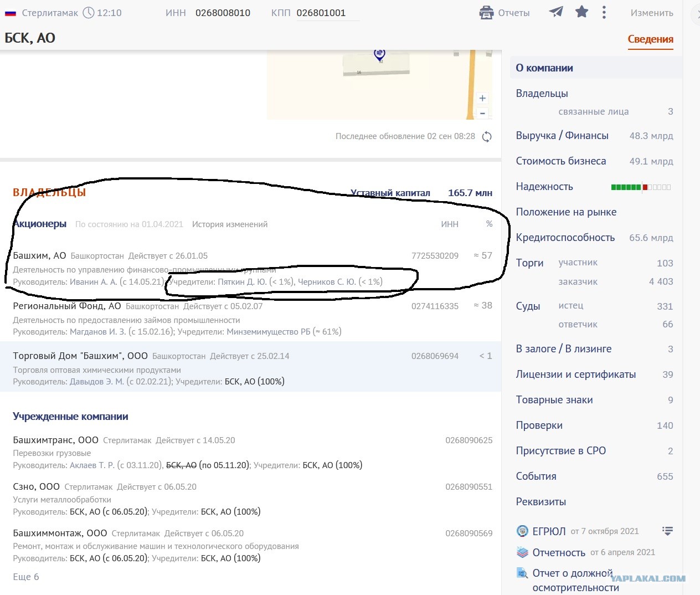Image resolution: width=700 pixels, height=595 pixels.
Task: Click Стерлитамак city label in header
Action: 50,13
